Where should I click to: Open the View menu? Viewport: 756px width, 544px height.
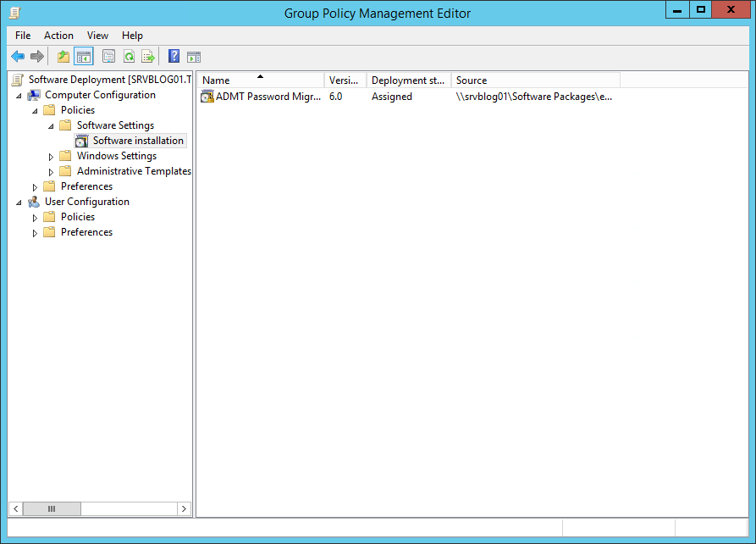pos(97,36)
